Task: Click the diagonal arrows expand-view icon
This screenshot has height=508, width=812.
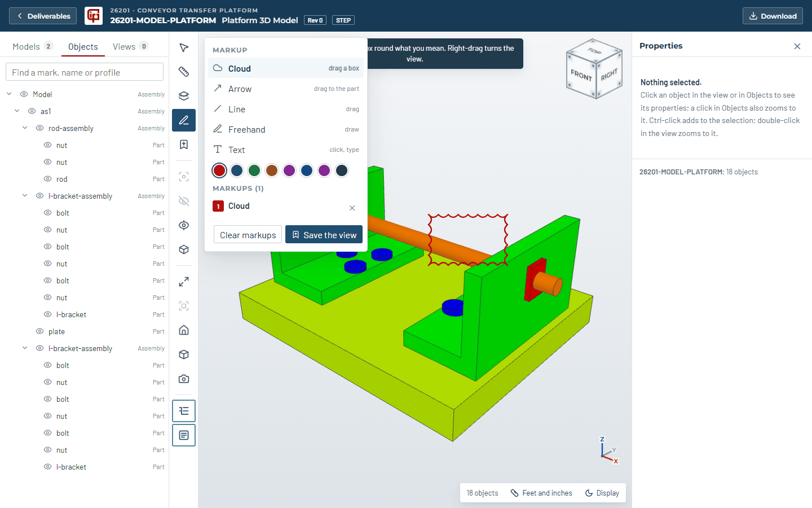Action: point(184,282)
